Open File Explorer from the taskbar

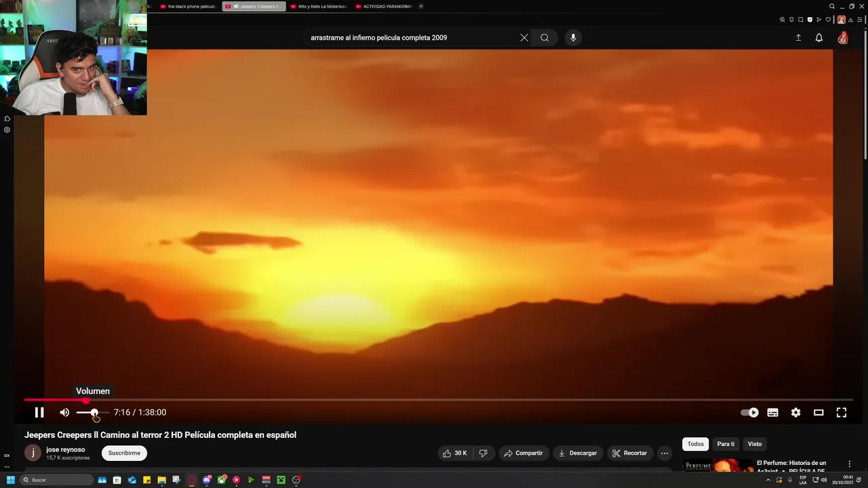point(161,480)
